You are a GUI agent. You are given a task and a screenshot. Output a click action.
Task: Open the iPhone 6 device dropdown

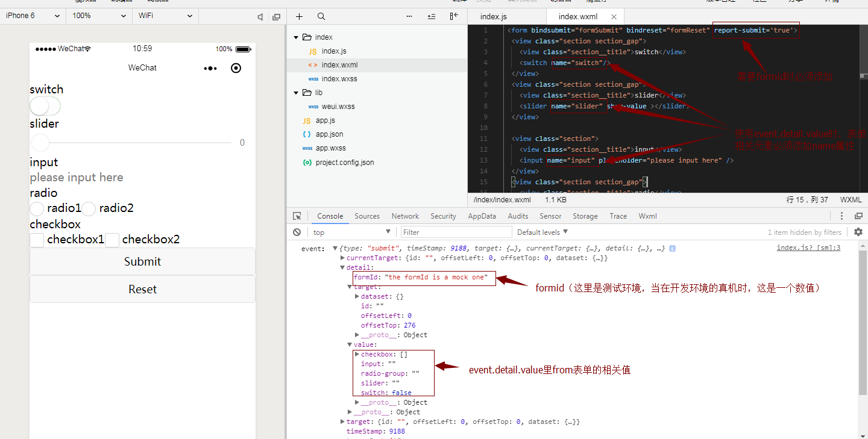click(x=33, y=16)
